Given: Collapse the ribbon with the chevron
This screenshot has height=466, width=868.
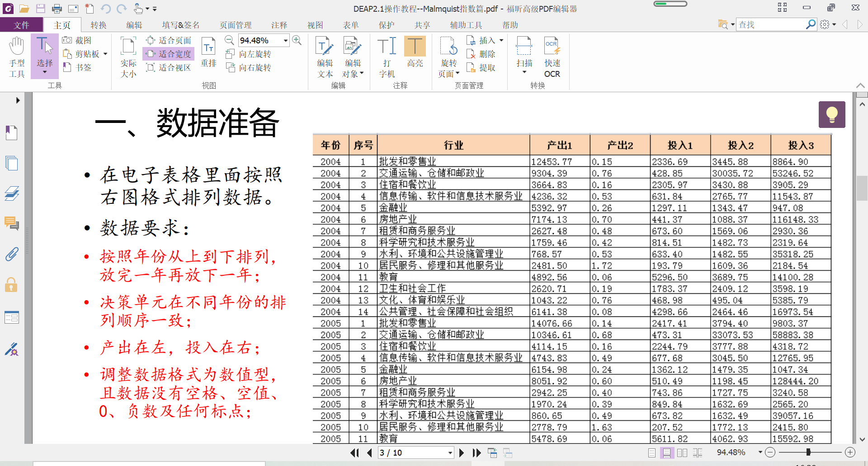Looking at the screenshot, I should [x=860, y=85].
